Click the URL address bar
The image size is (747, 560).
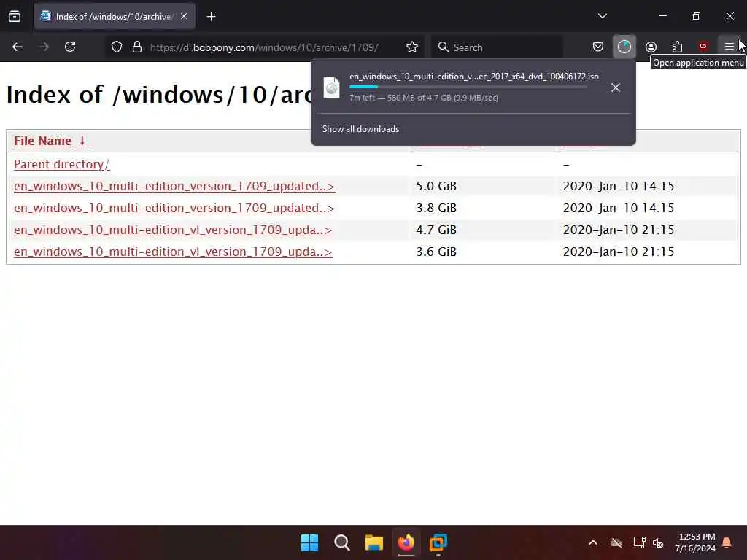(x=264, y=47)
